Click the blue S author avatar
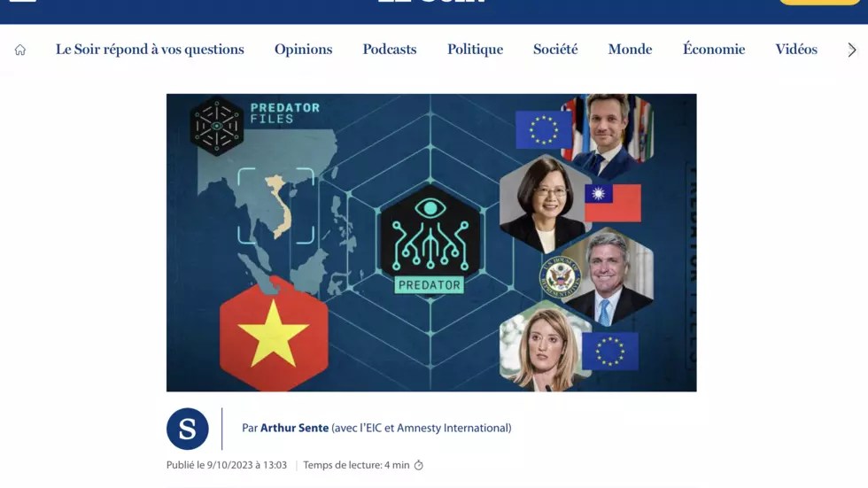 (x=188, y=429)
